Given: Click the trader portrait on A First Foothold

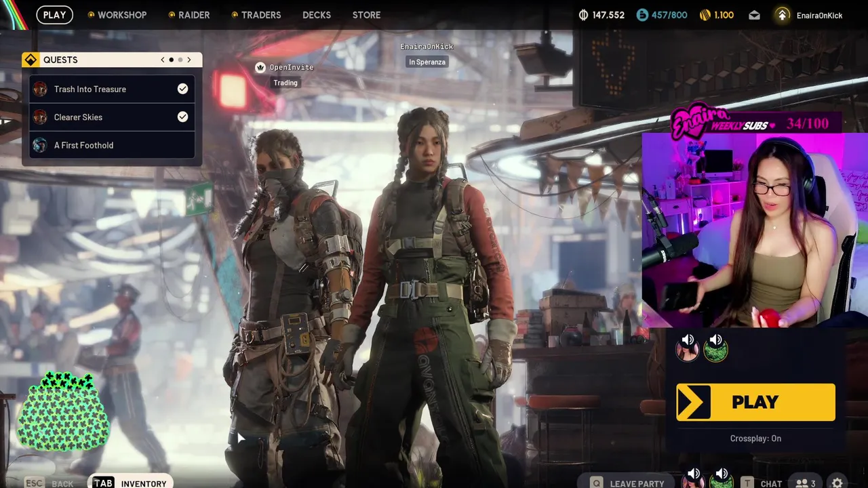Looking at the screenshot, I should (x=40, y=145).
